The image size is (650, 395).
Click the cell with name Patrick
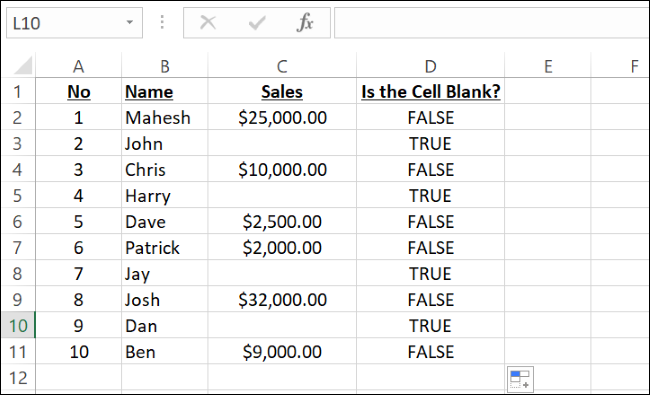pos(165,247)
